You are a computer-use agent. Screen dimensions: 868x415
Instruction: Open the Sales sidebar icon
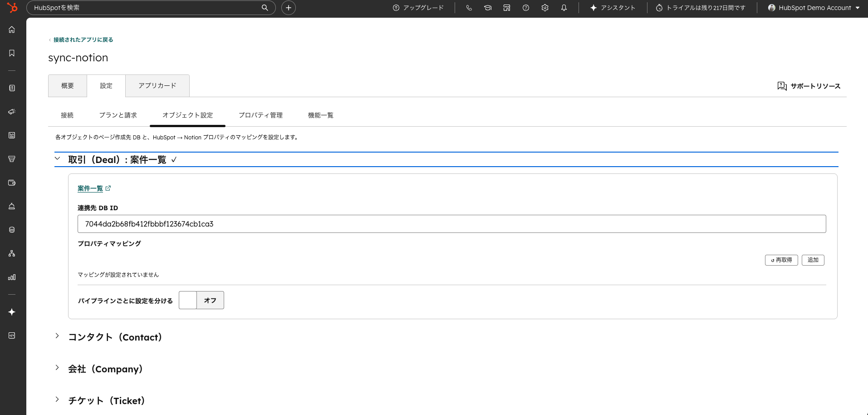(12, 159)
